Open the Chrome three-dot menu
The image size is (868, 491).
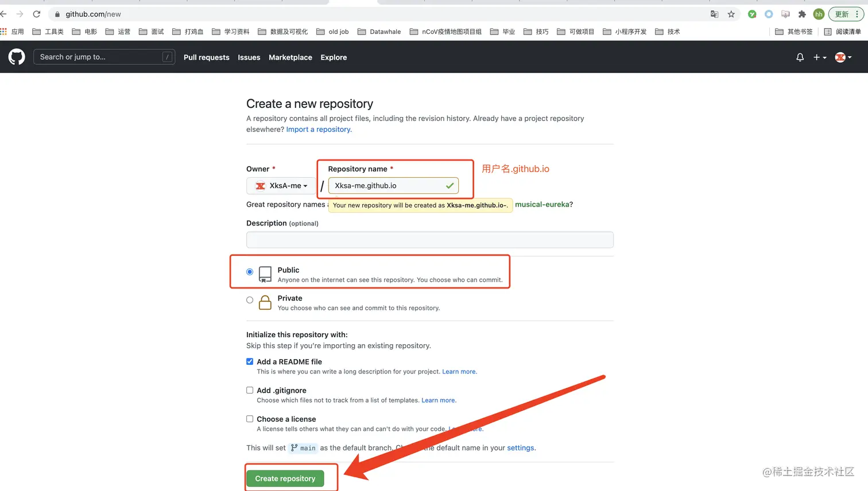pyautogui.click(x=857, y=14)
